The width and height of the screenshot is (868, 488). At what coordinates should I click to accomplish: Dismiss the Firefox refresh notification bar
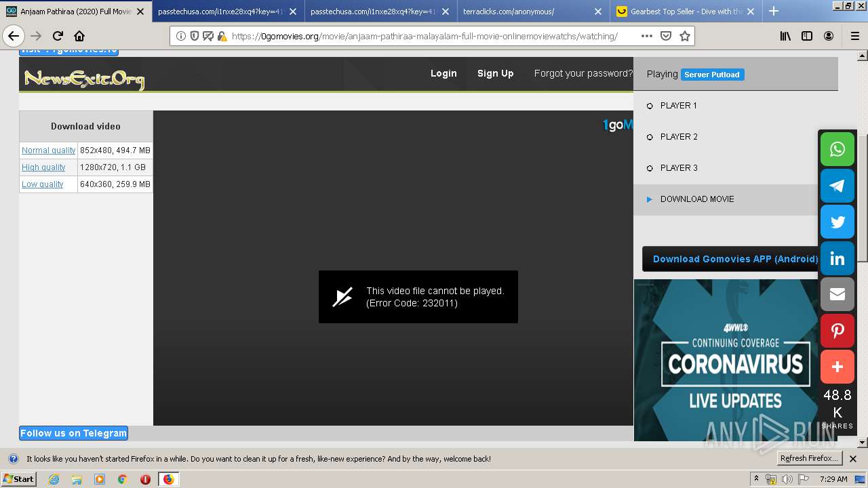pos(853,459)
